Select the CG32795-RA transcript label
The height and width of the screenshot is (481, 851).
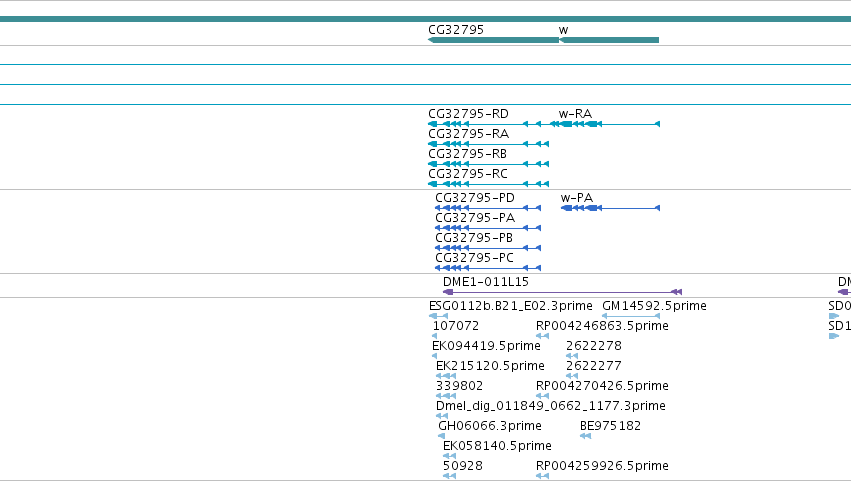[x=468, y=134]
